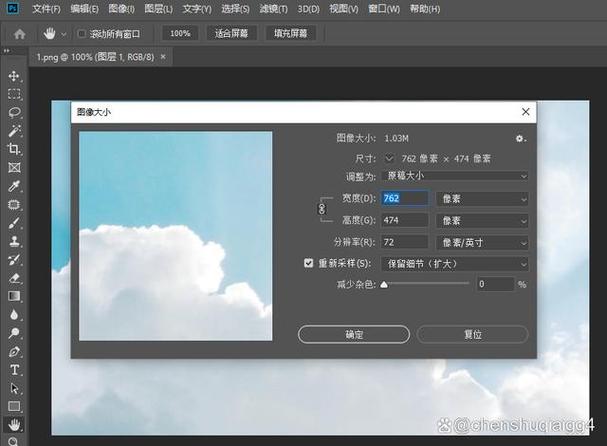The image size is (607, 446).
Task: Open the resample method 保留细节 dropdown
Action: pyautogui.click(x=455, y=264)
